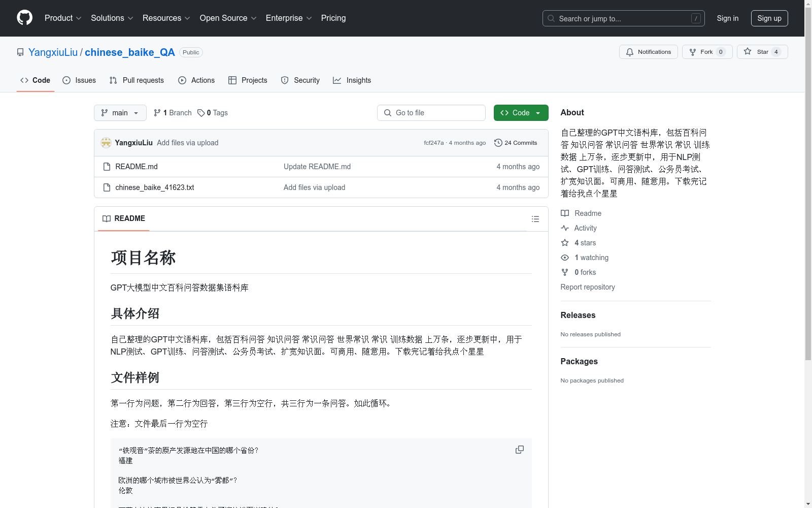Screen dimensions: 812x508
Task: Click the Public visibility badge
Action: (191, 52)
